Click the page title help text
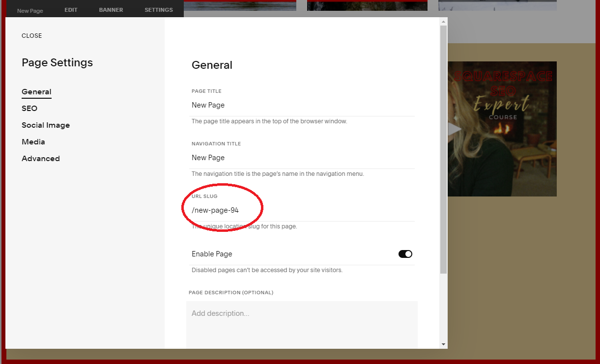 [269, 121]
